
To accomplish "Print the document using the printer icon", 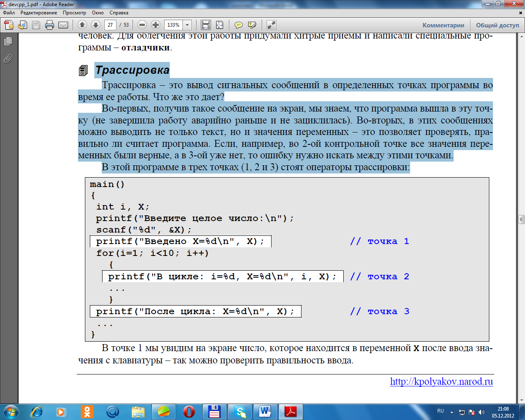I will 50,25.
